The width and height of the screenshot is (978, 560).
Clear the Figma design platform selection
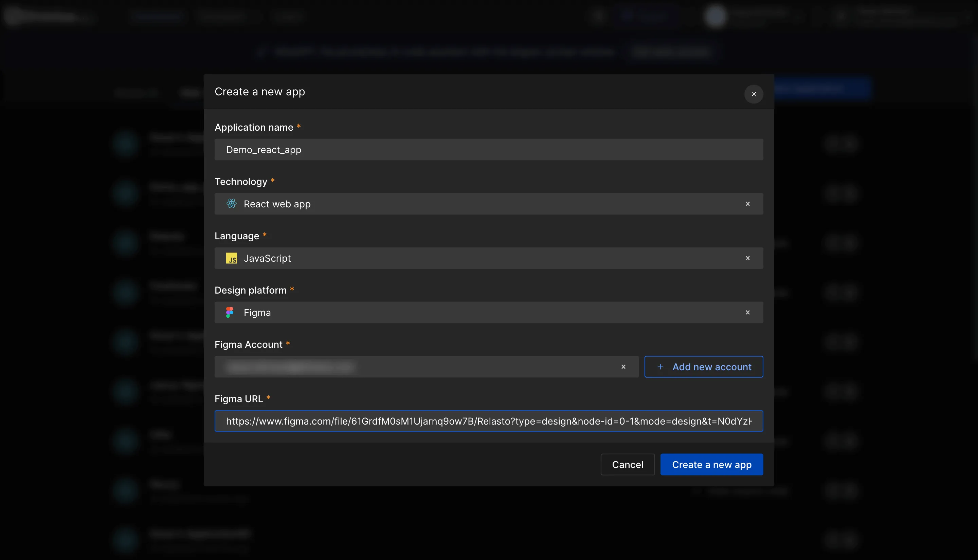point(747,312)
